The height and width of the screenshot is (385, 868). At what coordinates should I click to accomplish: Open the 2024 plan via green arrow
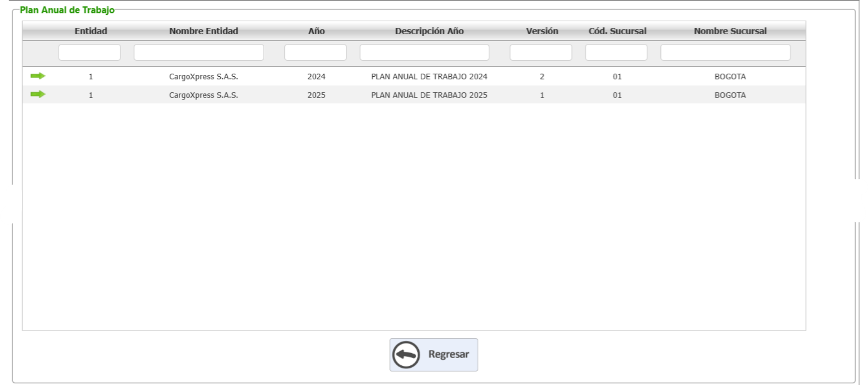coord(38,76)
